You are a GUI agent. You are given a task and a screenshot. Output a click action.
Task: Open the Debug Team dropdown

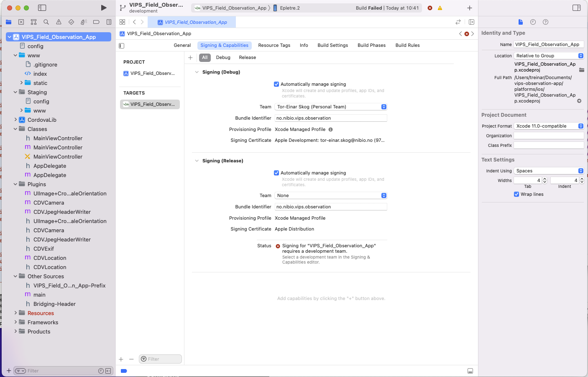coord(330,107)
